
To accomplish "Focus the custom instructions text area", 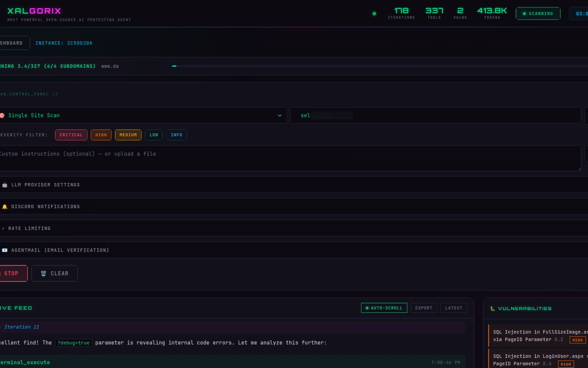I will (x=290, y=159).
